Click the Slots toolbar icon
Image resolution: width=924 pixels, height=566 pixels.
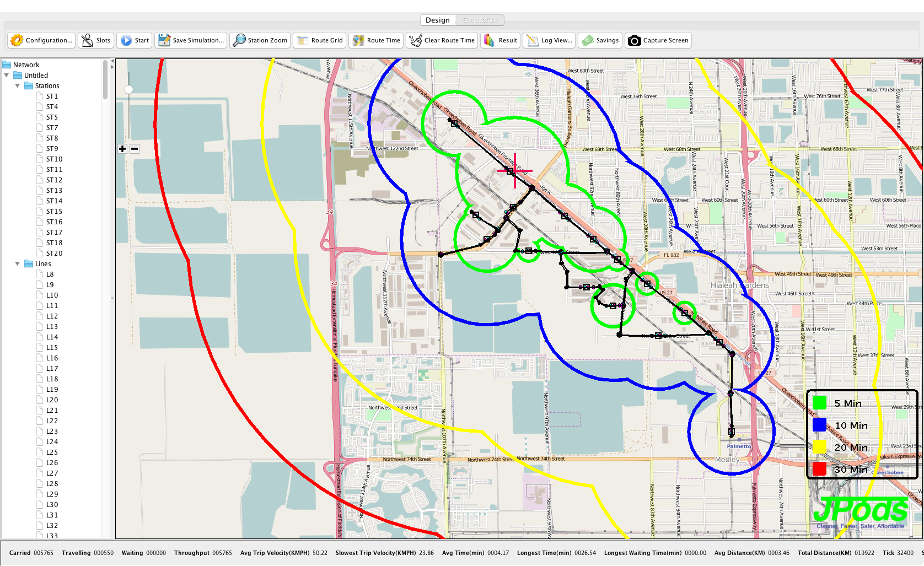tap(87, 40)
